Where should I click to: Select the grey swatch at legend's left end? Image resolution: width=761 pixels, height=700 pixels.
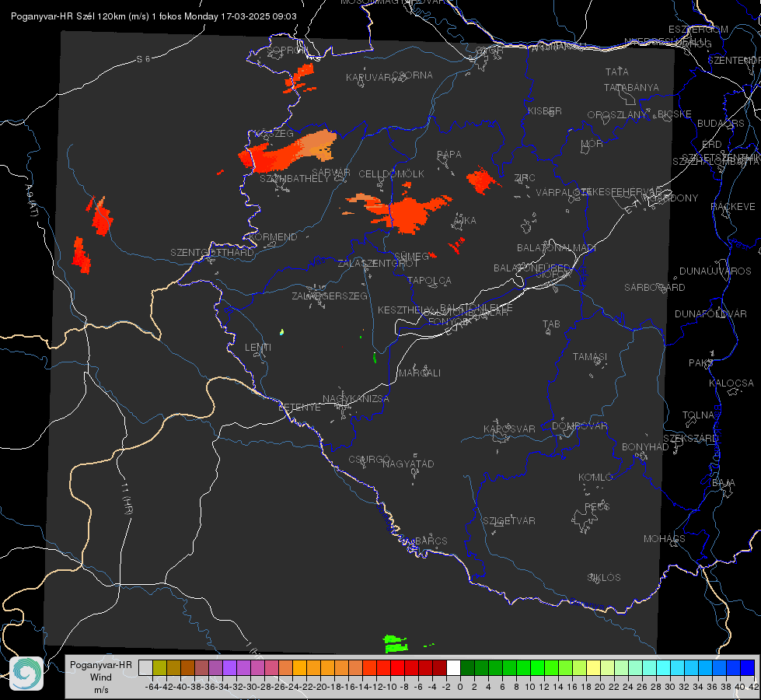145,667
